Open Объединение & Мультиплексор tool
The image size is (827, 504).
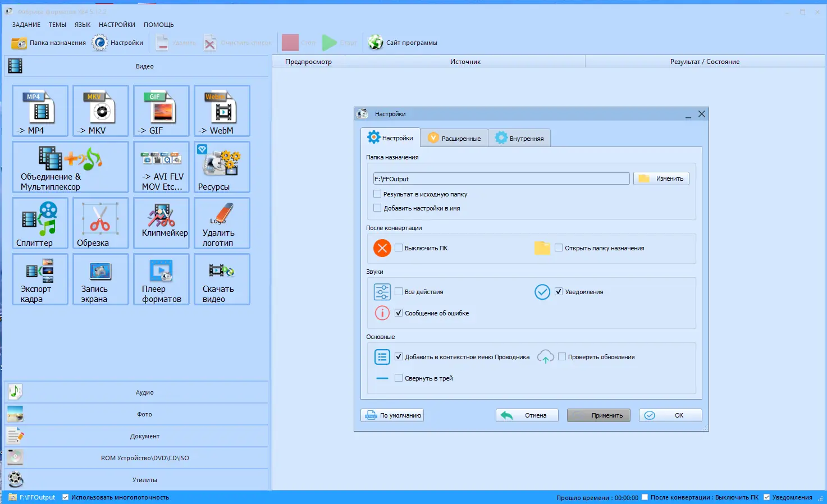click(70, 167)
